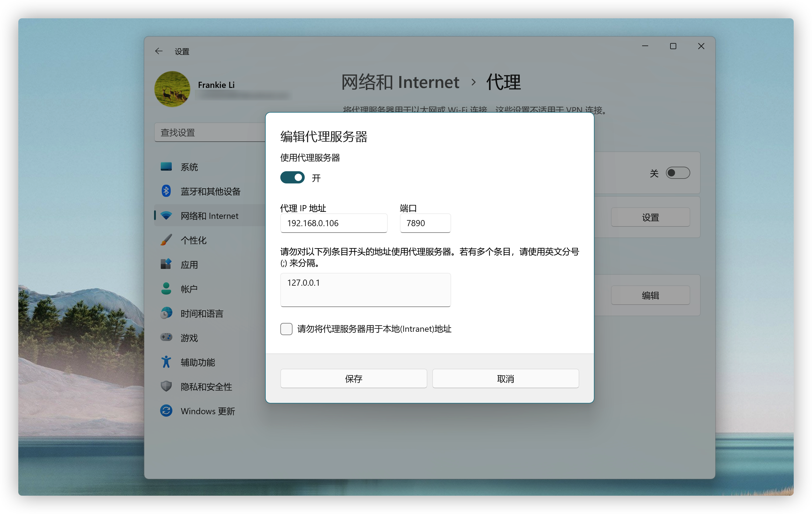Open the Privacy and security shield icon
Image resolution: width=812 pixels, height=514 pixels.
166,386
